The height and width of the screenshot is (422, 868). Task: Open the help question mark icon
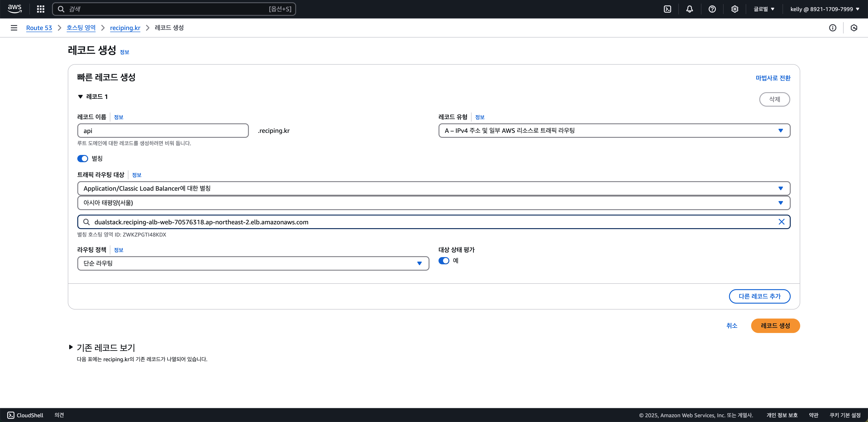tap(712, 9)
